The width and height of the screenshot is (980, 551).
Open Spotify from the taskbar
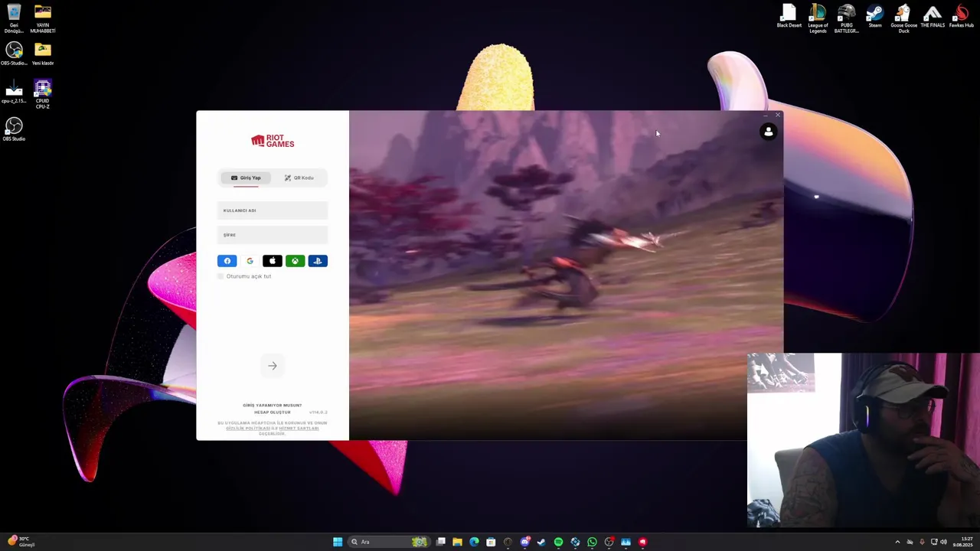(558, 542)
